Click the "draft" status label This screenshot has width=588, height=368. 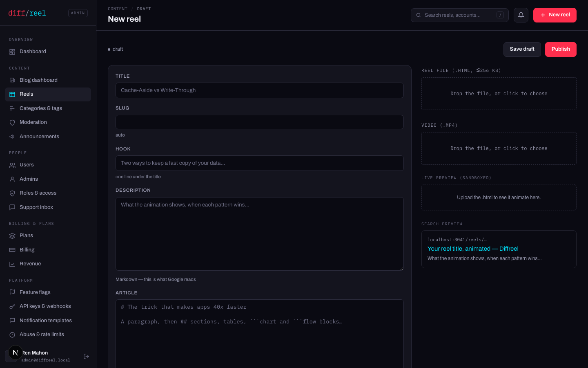(118, 49)
